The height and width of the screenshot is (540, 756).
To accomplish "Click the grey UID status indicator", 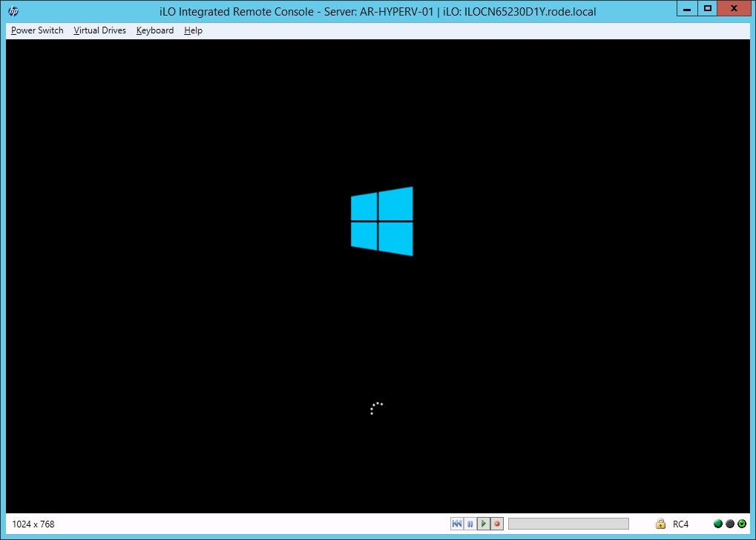I will (x=730, y=524).
